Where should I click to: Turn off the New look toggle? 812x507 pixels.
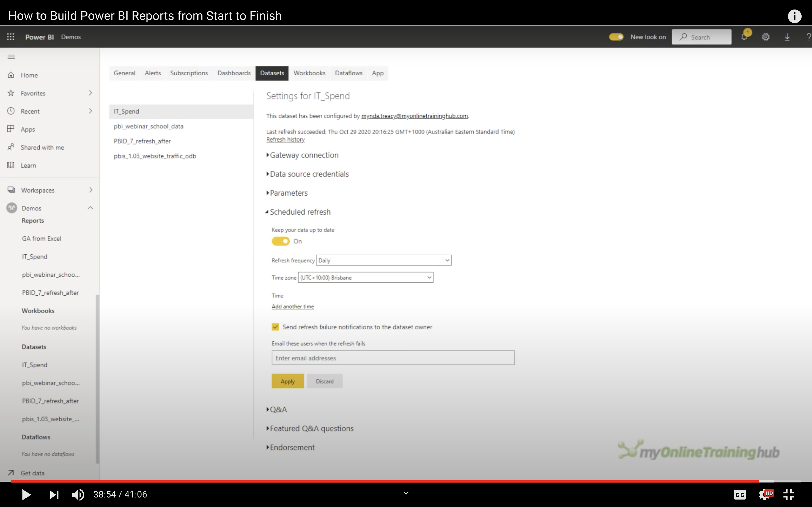pyautogui.click(x=616, y=37)
